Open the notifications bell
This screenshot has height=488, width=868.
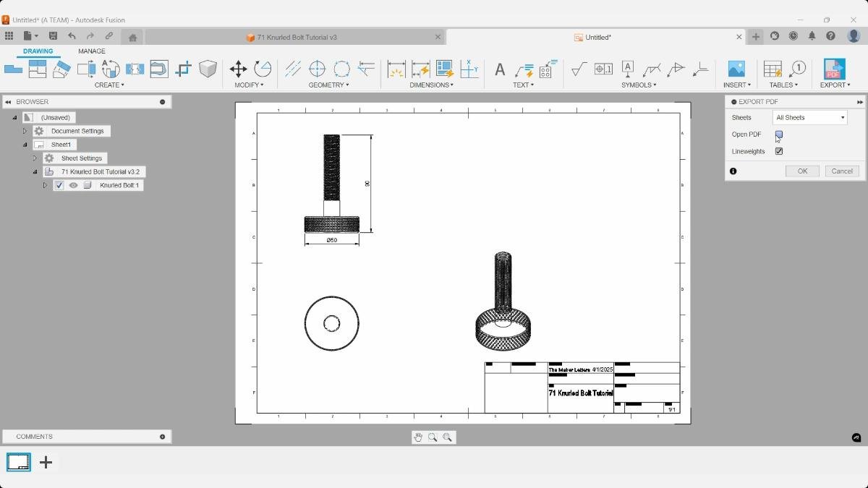click(812, 36)
